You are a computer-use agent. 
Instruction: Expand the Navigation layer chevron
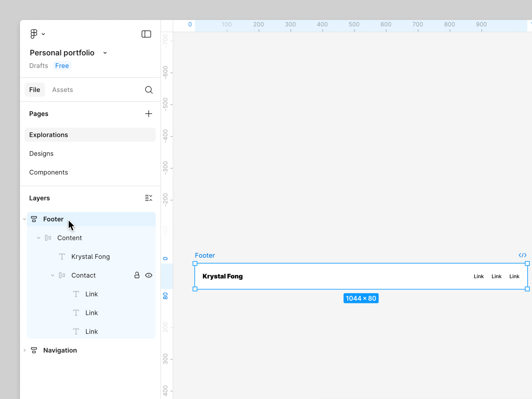click(x=25, y=350)
